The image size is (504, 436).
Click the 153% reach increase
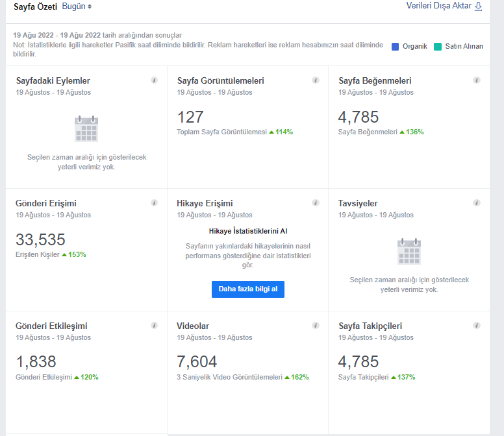(x=74, y=254)
